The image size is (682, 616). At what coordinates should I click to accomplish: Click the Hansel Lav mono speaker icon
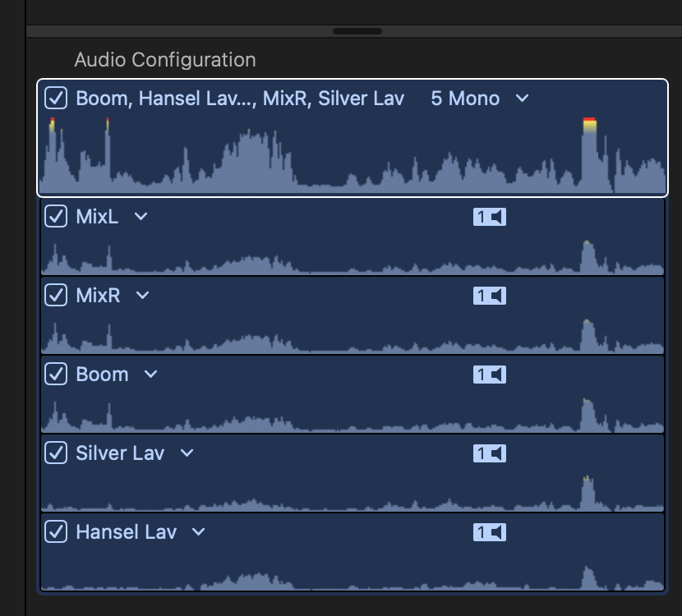489,532
